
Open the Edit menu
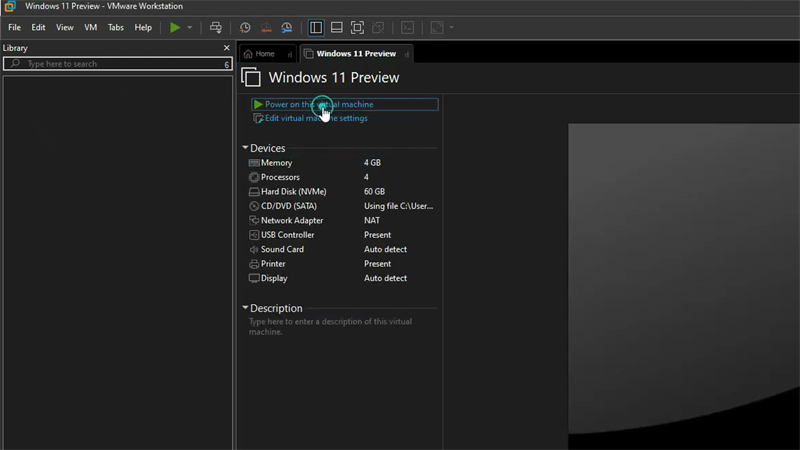[38, 28]
